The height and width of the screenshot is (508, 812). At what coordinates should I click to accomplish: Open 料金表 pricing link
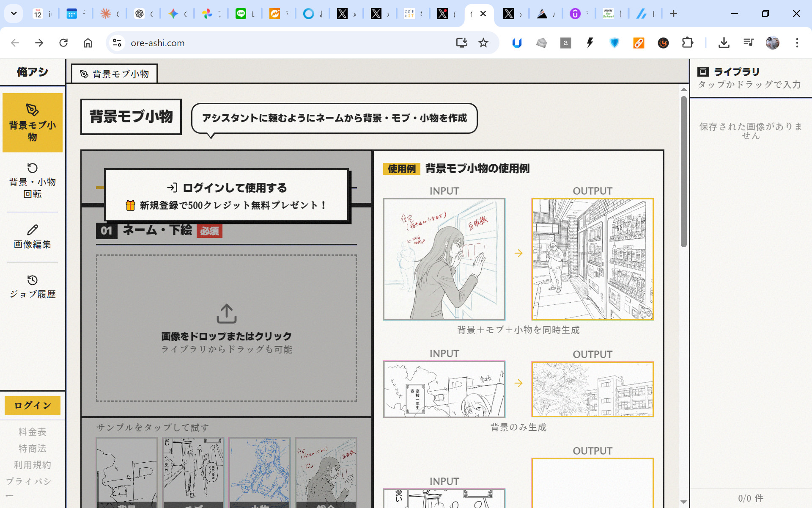[33, 432]
